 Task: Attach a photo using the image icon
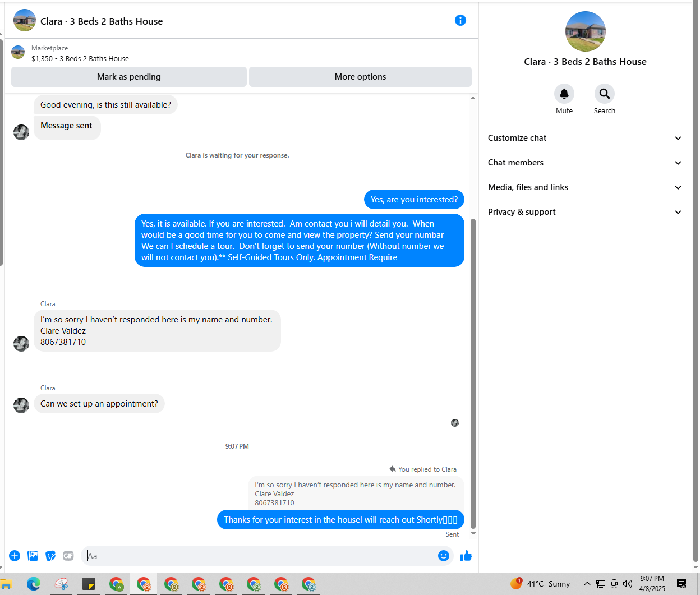33,556
